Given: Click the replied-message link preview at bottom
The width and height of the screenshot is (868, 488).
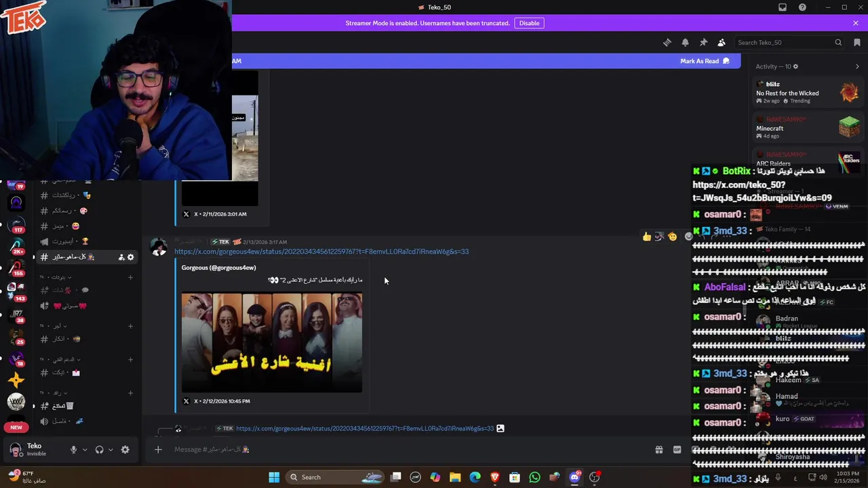Looking at the screenshot, I should pyautogui.click(x=365, y=428).
